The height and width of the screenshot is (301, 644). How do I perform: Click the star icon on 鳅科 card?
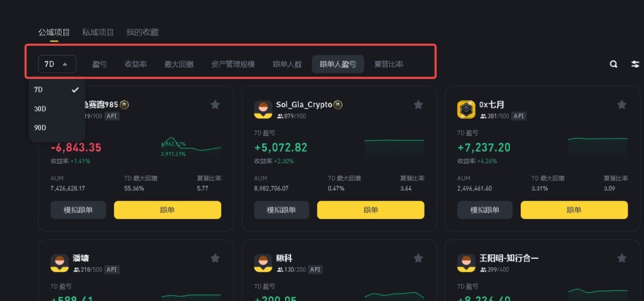[418, 258]
